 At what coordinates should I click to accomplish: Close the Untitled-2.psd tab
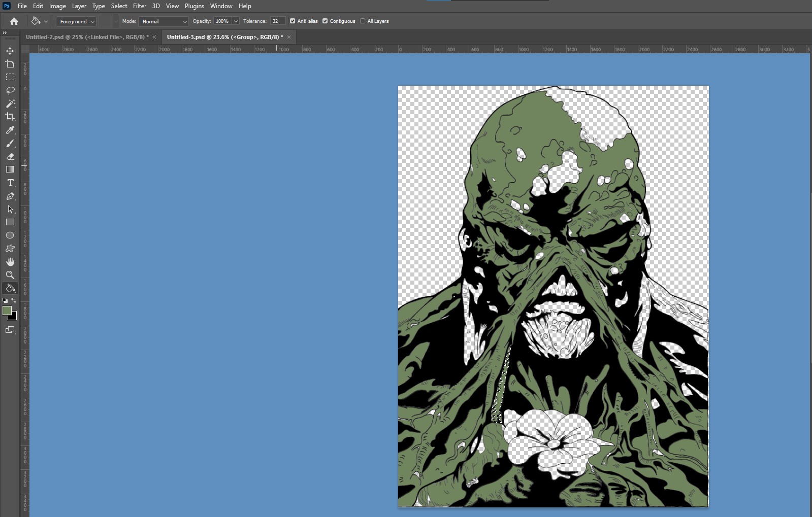coord(154,37)
